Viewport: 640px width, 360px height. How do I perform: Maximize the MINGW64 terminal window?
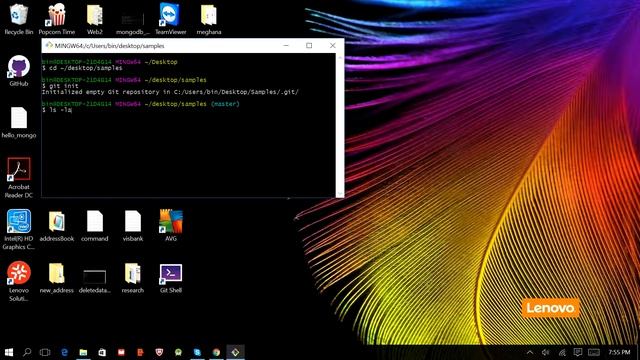pos(309,45)
